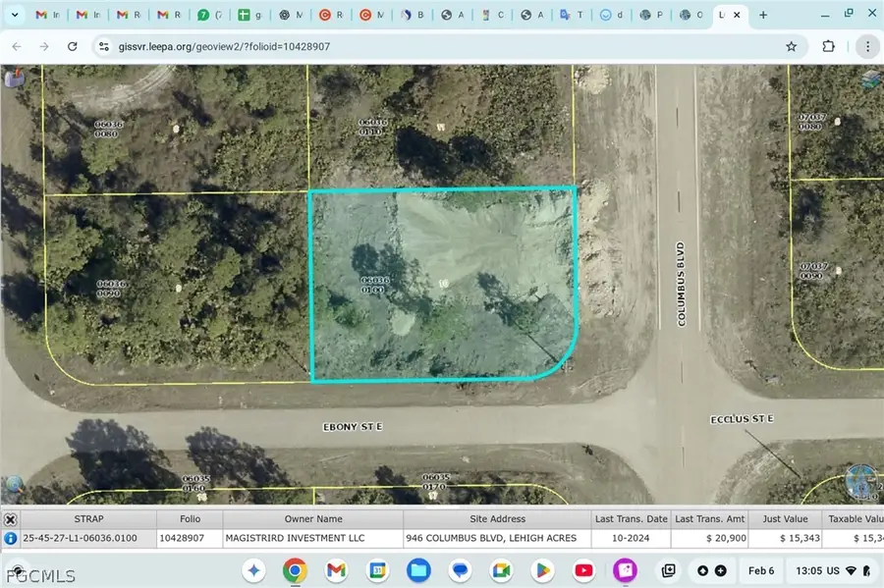Viewport: 884px width, 588px height.
Task: Open Google Messages from the shelf
Action: click(x=460, y=570)
